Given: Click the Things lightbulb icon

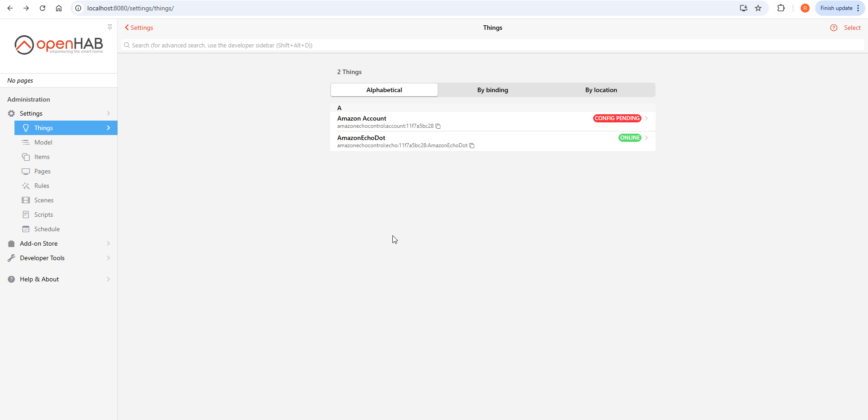Looking at the screenshot, I should coord(26,128).
